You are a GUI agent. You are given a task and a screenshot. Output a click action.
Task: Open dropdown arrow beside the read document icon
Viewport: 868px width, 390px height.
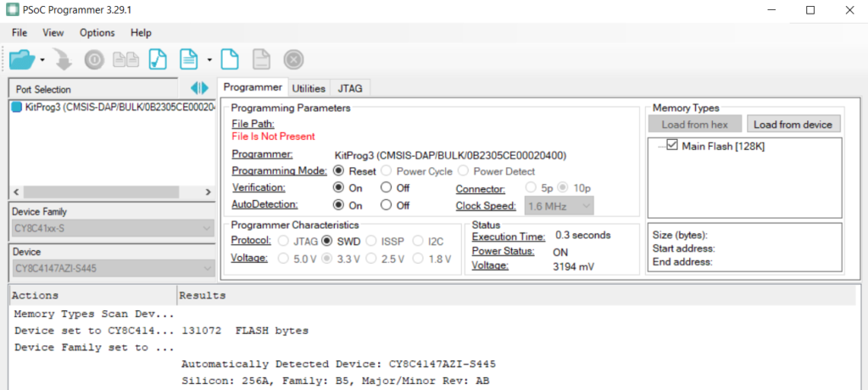click(x=209, y=59)
